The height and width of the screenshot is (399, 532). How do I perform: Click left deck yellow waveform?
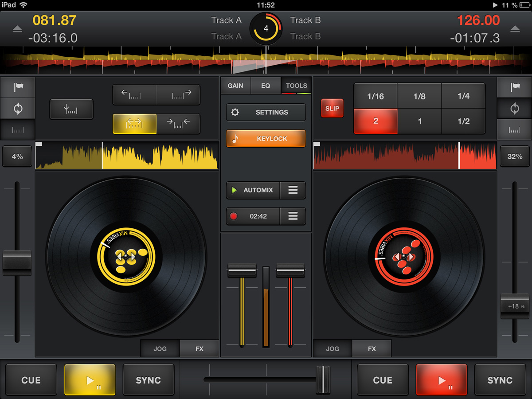[127, 156]
